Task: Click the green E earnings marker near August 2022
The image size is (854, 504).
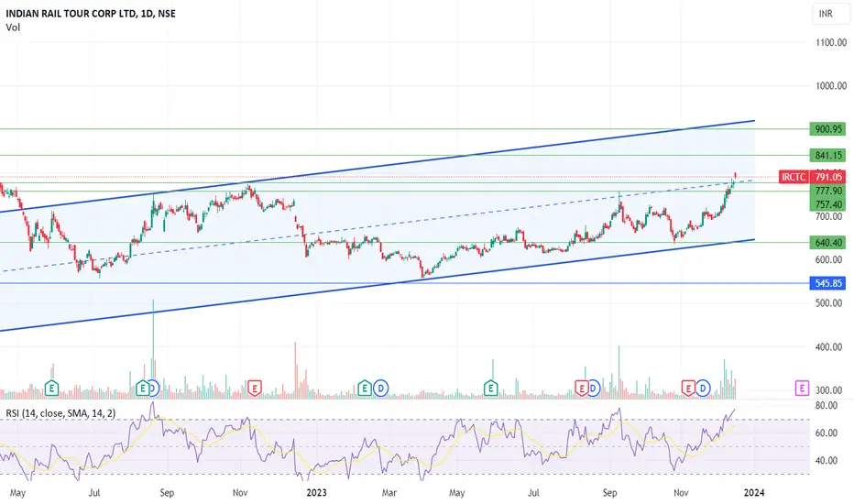Action: pos(142,388)
